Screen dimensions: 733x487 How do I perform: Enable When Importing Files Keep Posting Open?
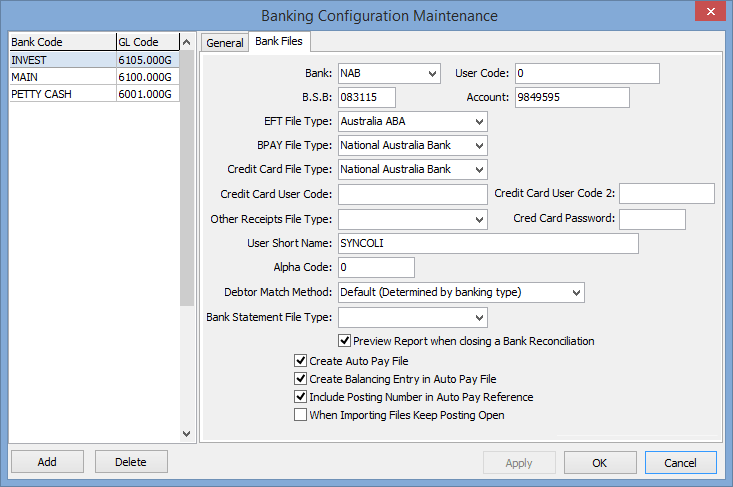click(x=301, y=415)
